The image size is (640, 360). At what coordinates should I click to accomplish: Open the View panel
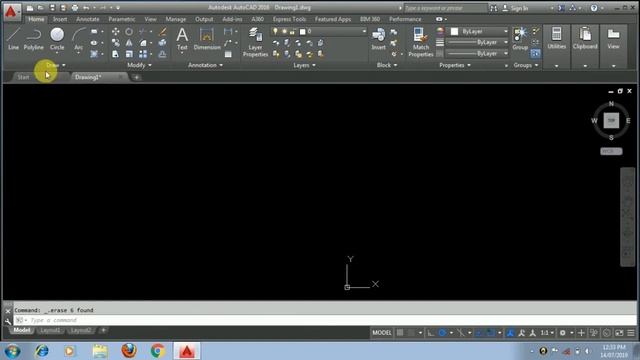coord(613,46)
